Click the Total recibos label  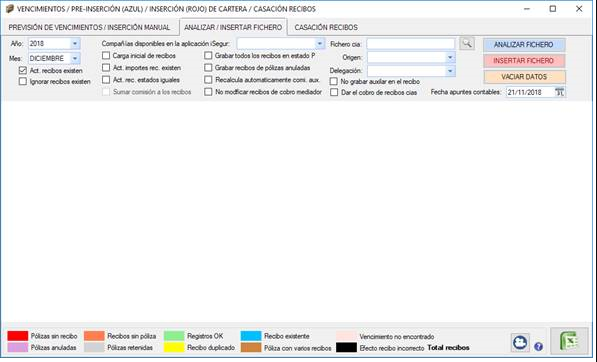[x=448, y=348]
